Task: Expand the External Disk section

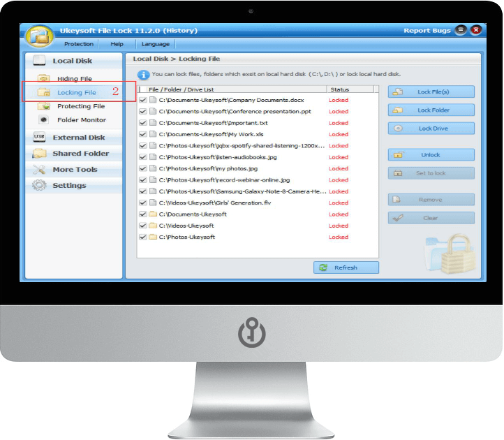Action: click(x=74, y=138)
